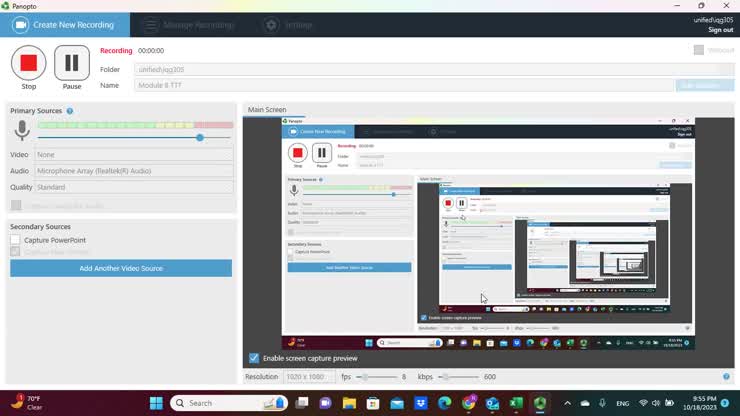Click the Join Session button
This screenshot has width=740, height=416.
[x=705, y=85]
